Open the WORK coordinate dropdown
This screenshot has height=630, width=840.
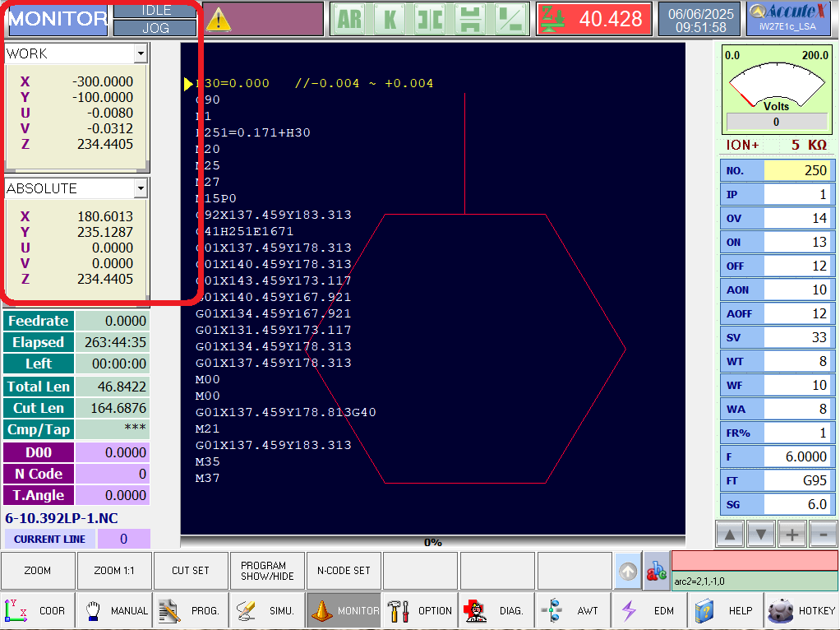141,53
